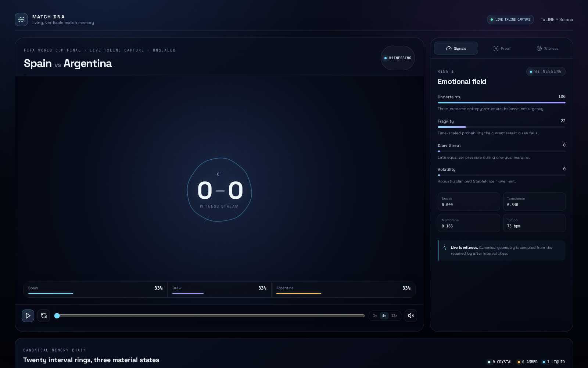Screen dimensions: 588x368
Task: Click the Match DNA wave logo icon
Action: (21, 20)
